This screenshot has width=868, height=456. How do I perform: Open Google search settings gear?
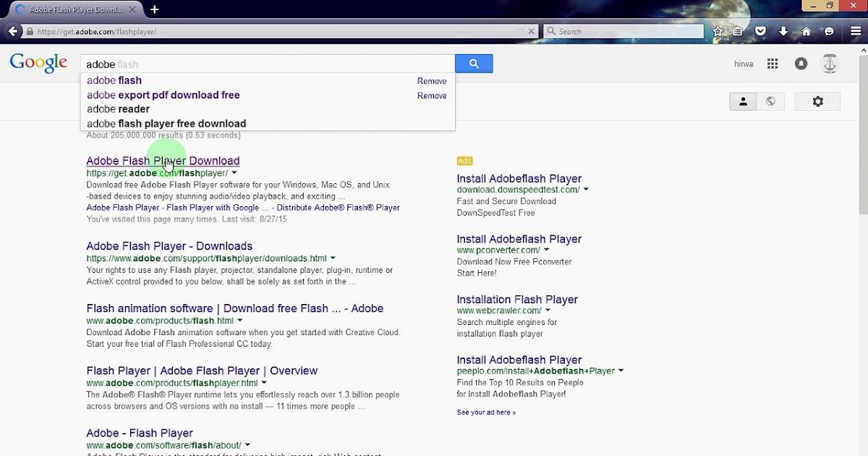[817, 101]
